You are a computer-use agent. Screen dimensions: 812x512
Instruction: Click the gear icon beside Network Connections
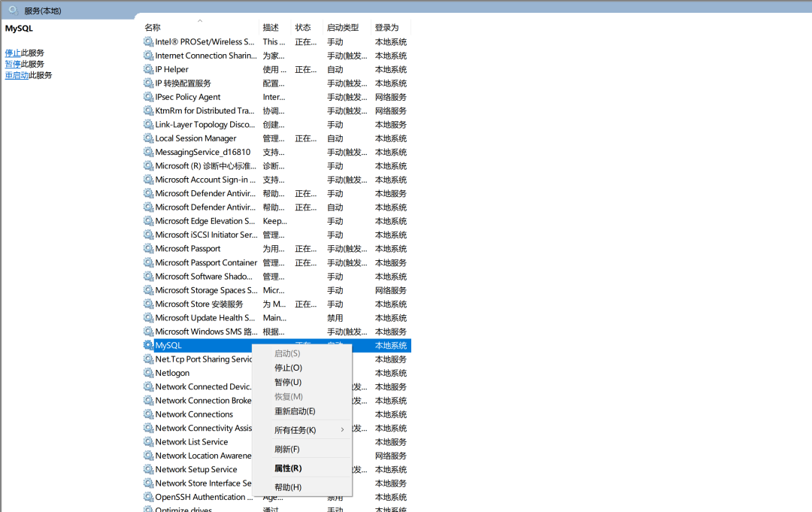click(x=148, y=414)
